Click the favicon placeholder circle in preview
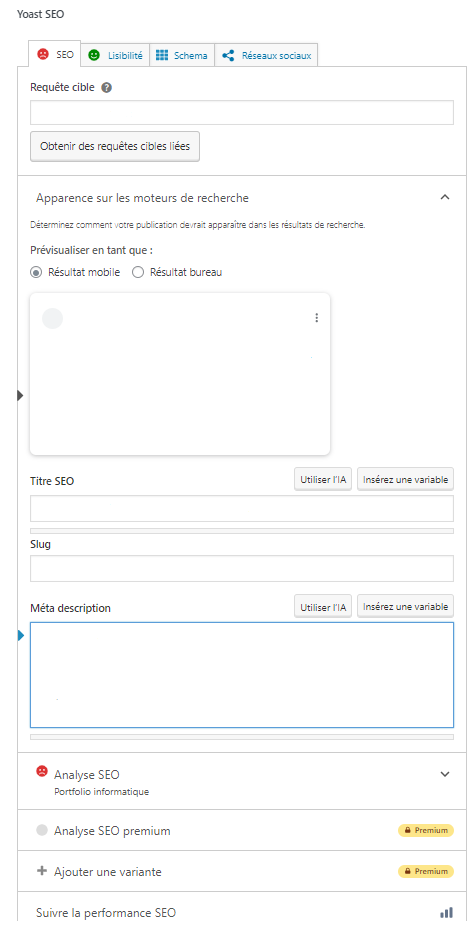The height and width of the screenshot is (930, 476). (52, 319)
